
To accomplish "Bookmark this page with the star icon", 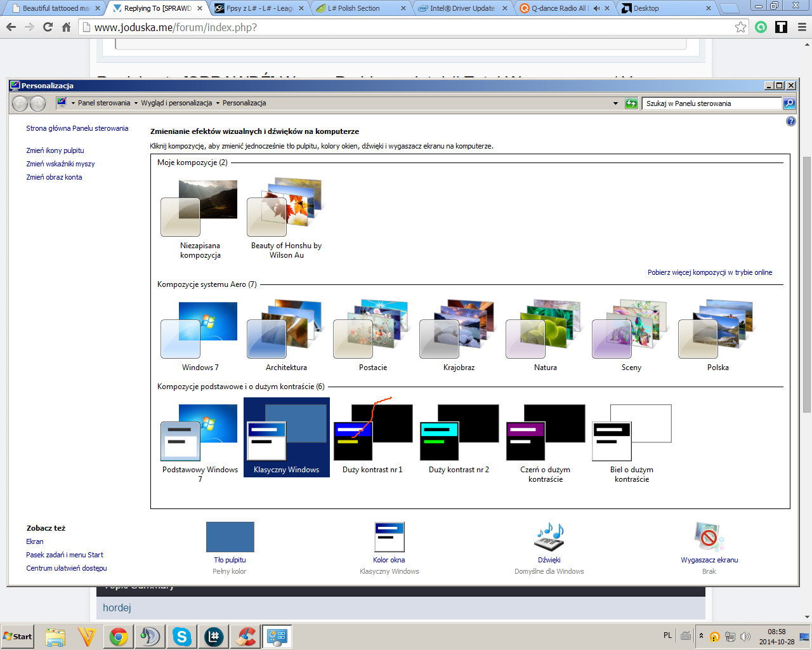I will 740,27.
